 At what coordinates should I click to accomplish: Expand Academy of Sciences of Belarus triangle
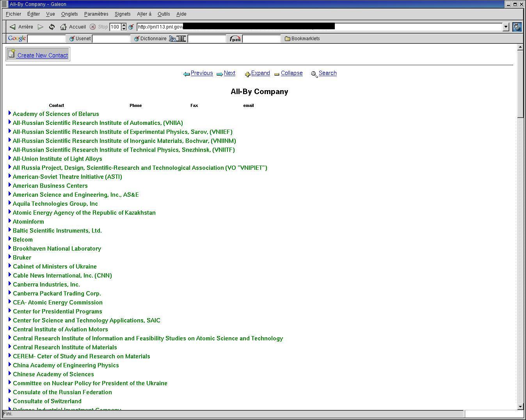(10, 113)
